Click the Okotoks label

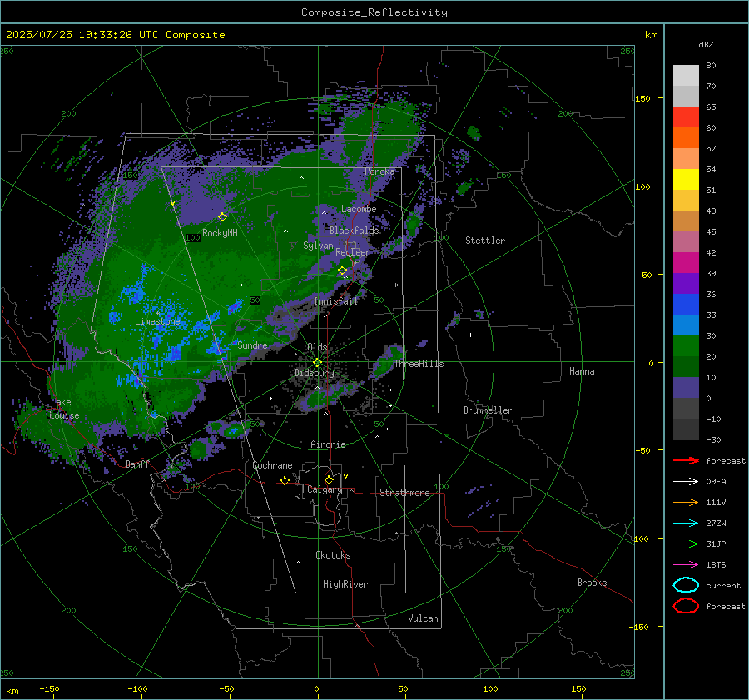[333, 555]
